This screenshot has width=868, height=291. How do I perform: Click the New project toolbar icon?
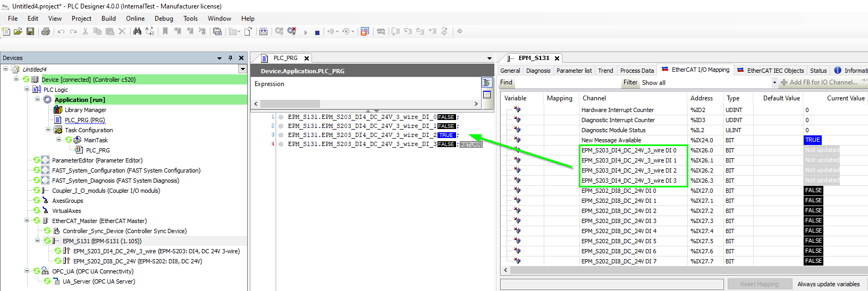click(x=6, y=32)
